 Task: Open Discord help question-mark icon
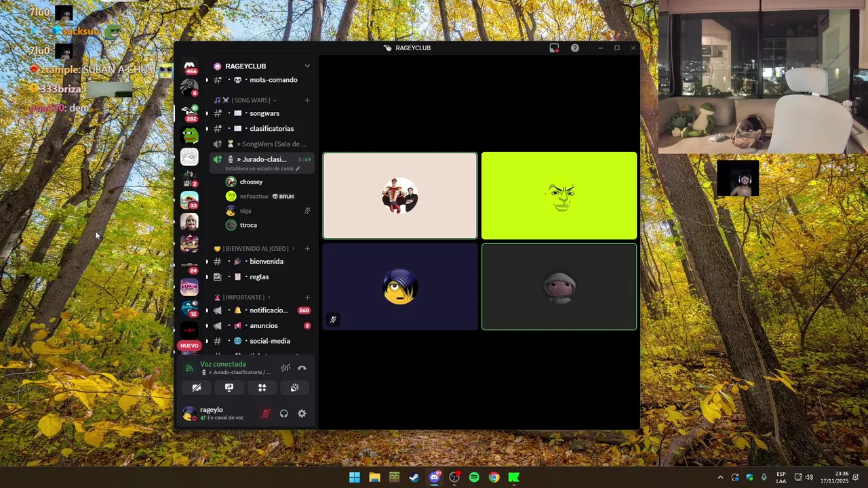(x=575, y=48)
